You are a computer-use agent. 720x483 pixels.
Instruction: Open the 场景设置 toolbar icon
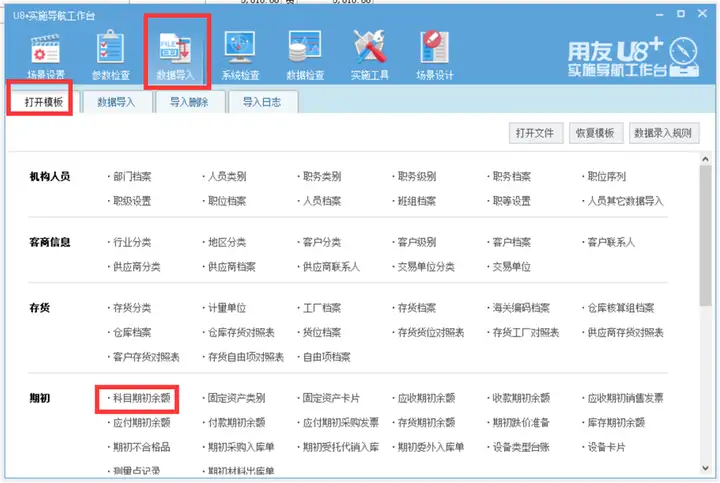tap(45, 56)
